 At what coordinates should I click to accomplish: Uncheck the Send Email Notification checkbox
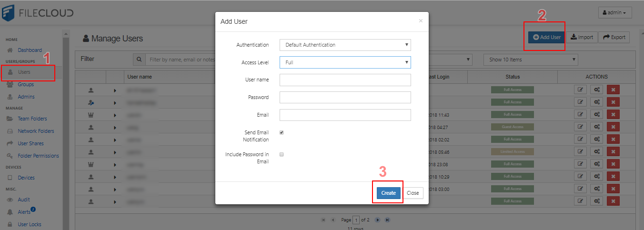(282, 133)
